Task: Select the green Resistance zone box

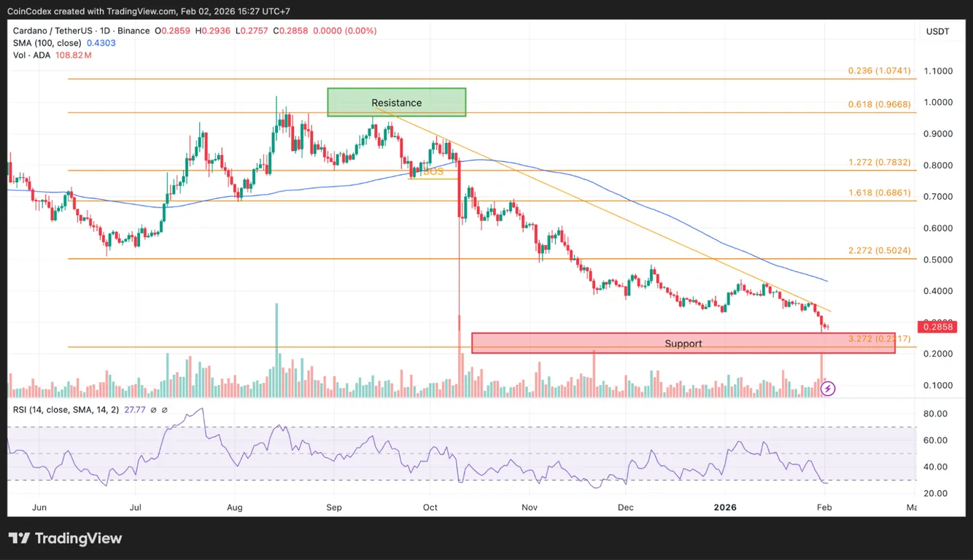Action: click(396, 102)
